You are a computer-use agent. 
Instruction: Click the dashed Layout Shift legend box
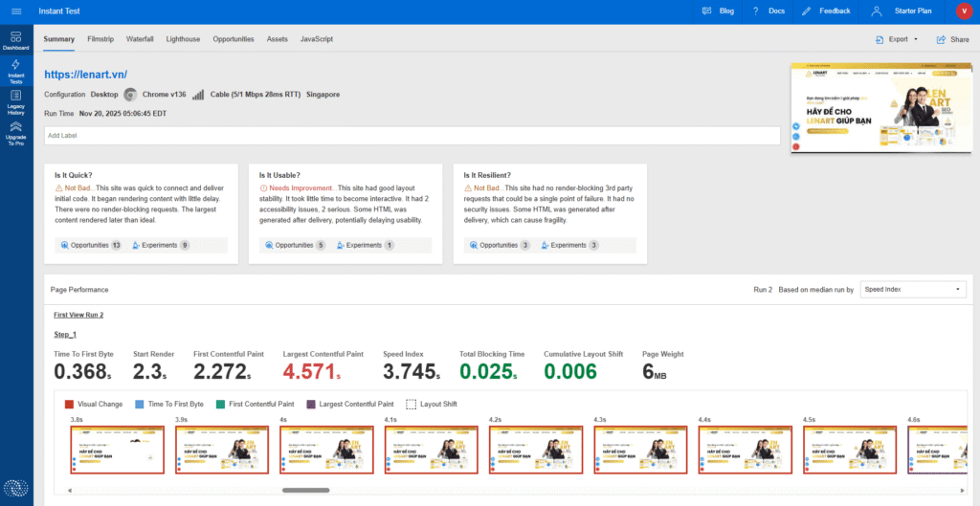(x=411, y=405)
